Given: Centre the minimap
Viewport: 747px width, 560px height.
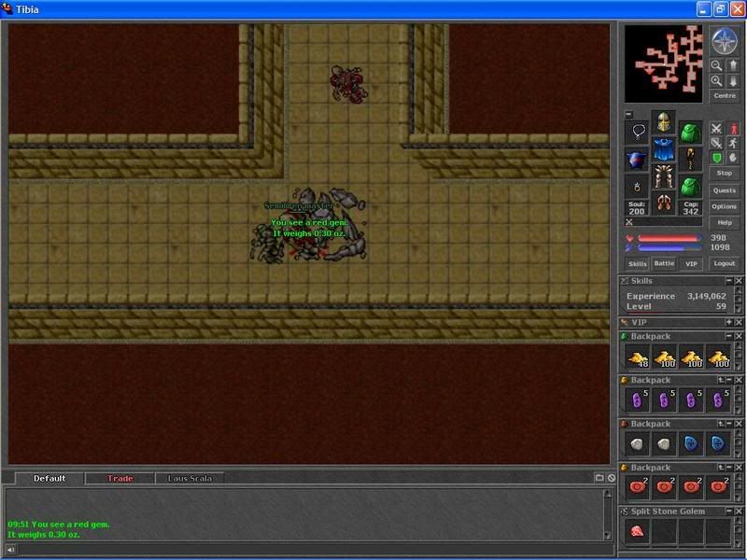Looking at the screenshot, I should point(725,96).
